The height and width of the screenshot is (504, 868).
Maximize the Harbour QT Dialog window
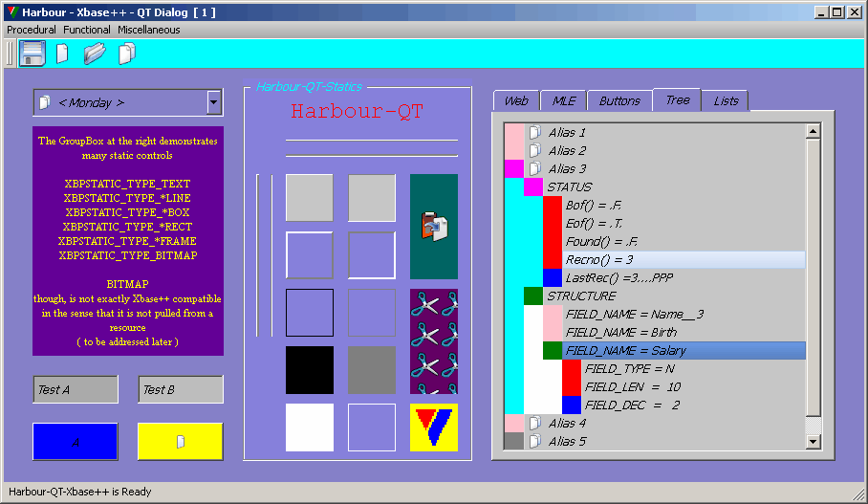point(837,12)
